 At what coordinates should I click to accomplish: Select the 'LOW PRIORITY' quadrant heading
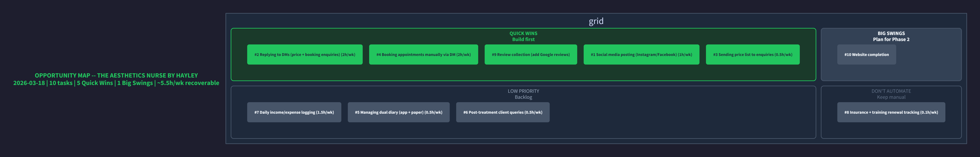click(523, 91)
